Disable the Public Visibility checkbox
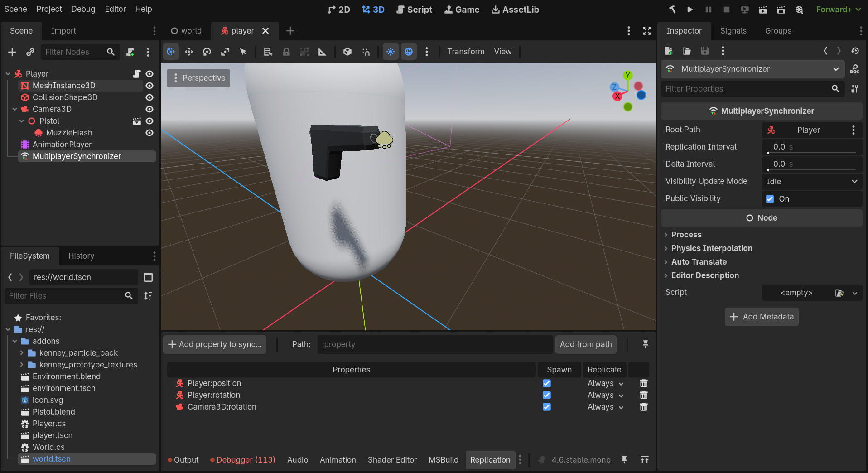This screenshot has width=868, height=473. pos(770,199)
